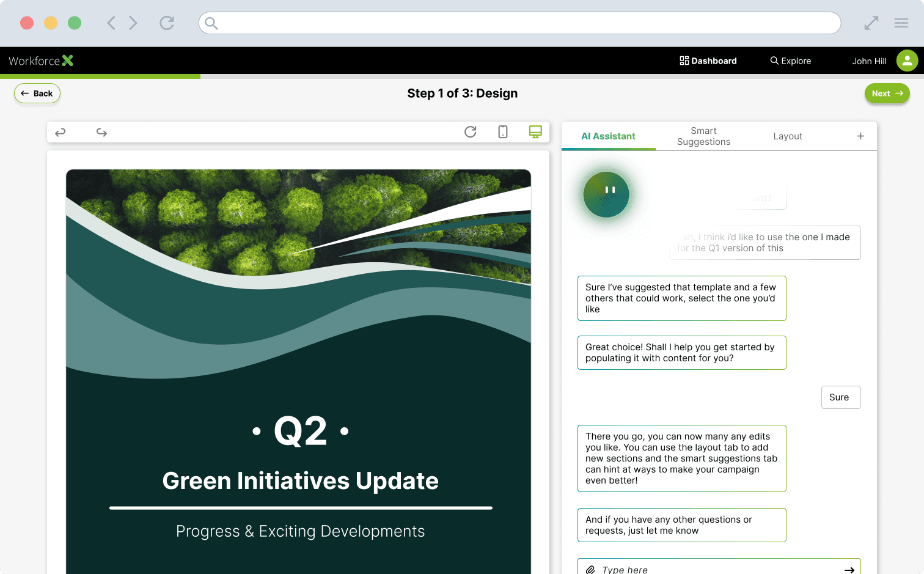Viewport: 924px width, 574px height.
Task: Click the WorkforceX logo
Action: (x=41, y=61)
